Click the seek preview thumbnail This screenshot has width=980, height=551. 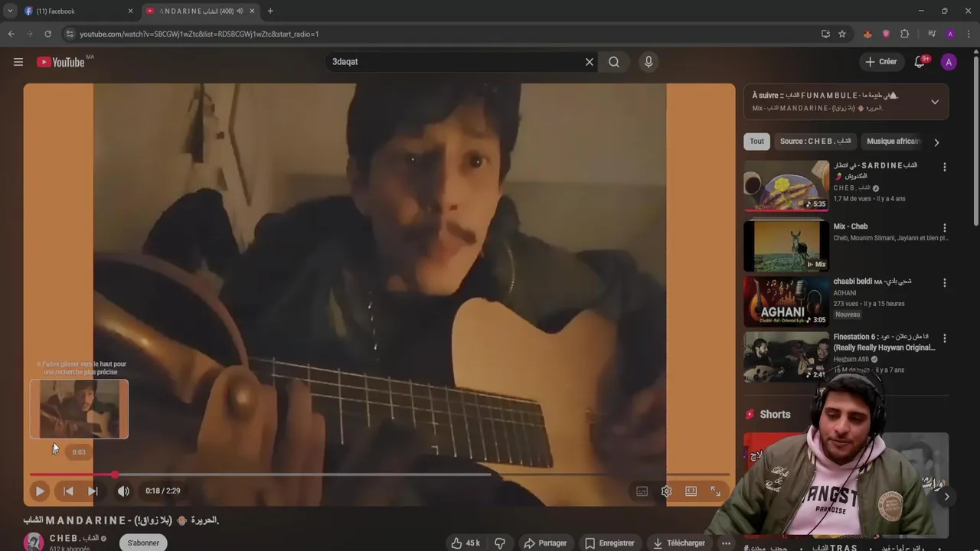click(x=79, y=409)
